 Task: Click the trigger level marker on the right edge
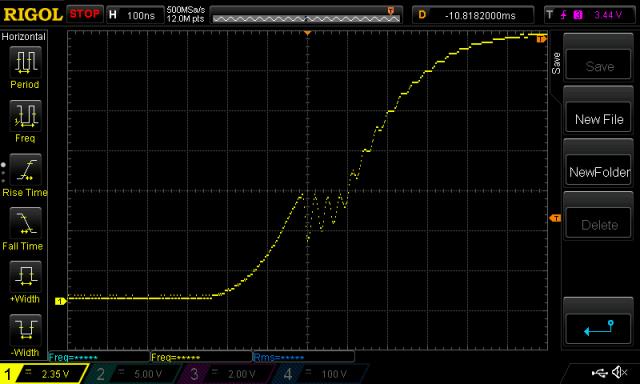click(555, 218)
